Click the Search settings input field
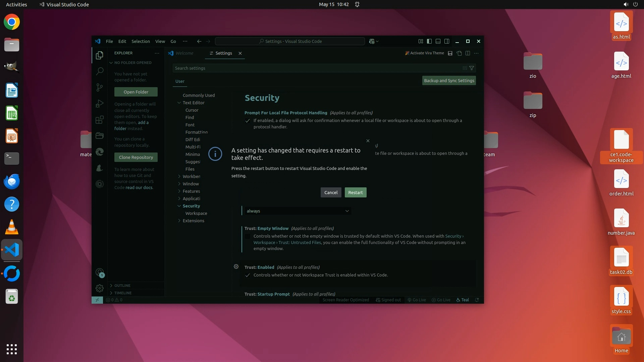This screenshot has width=644, height=362. (x=315, y=68)
